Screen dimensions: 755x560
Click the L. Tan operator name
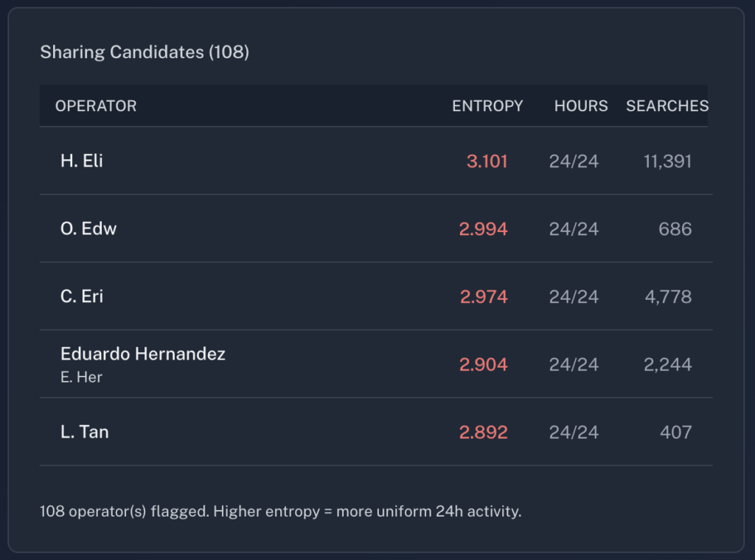click(85, 432)
